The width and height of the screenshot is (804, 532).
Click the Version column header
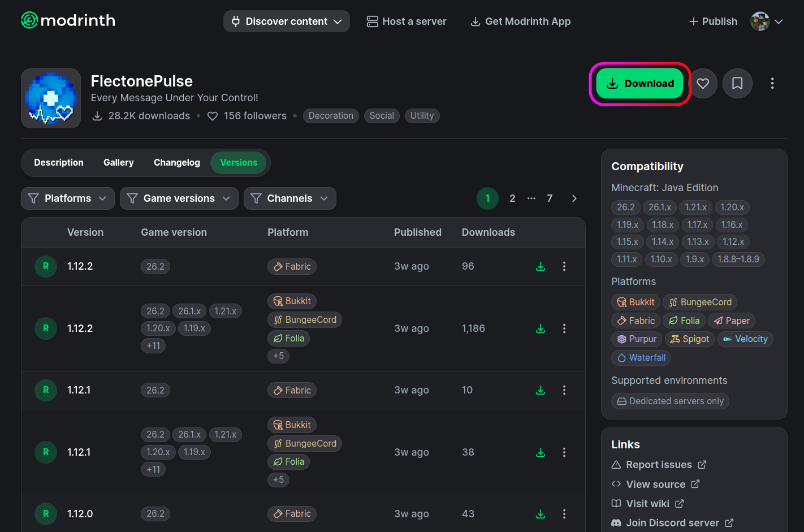point(85,232)
